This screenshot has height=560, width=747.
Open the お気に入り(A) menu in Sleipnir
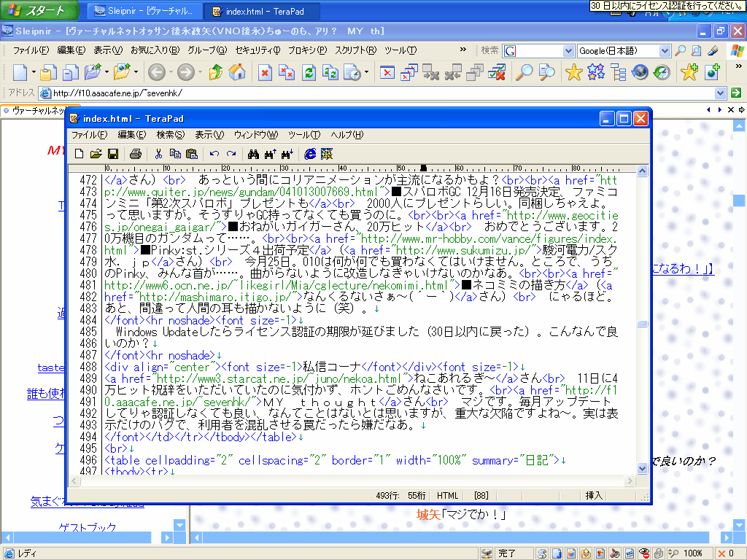click(x=154, y=50)
